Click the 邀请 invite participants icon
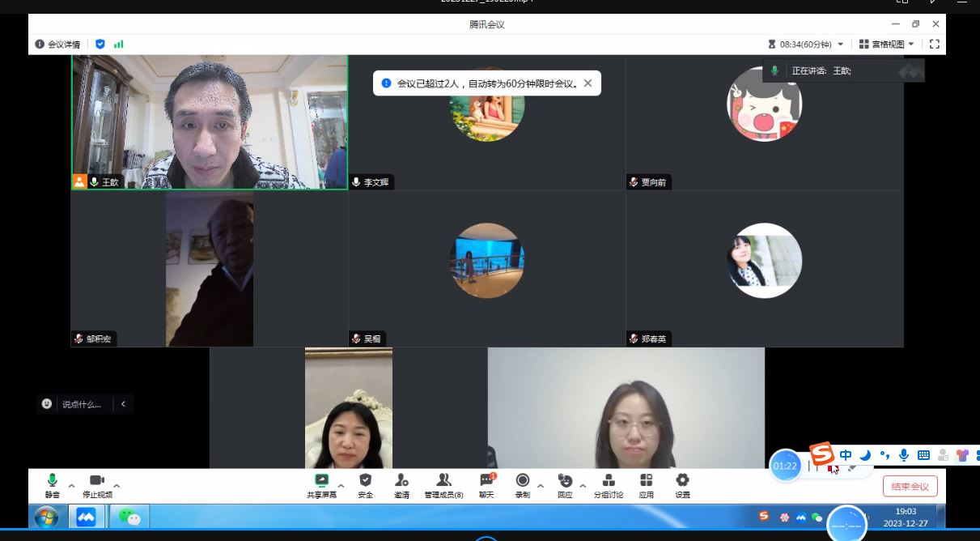Viewport: 980px width, 541px height. point(401,485)
